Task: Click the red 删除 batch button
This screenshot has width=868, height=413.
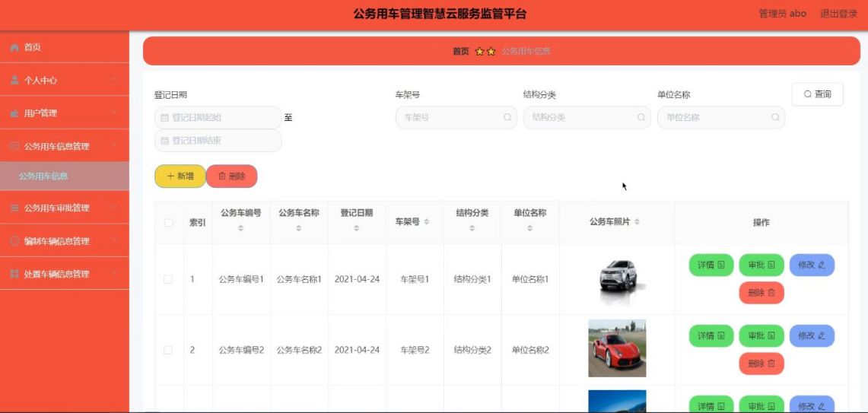Action: [x=231, y=176]
